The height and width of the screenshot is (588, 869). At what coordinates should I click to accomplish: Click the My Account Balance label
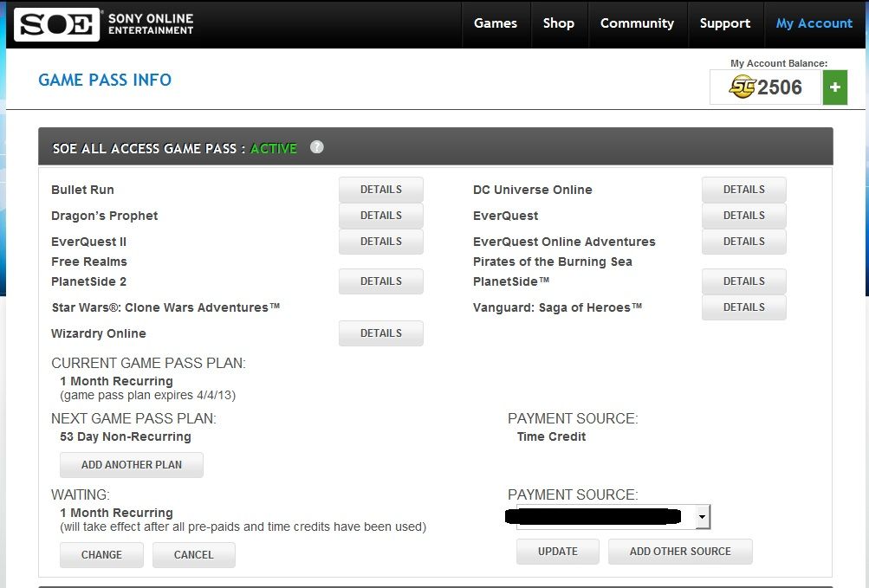coord(779,63)
